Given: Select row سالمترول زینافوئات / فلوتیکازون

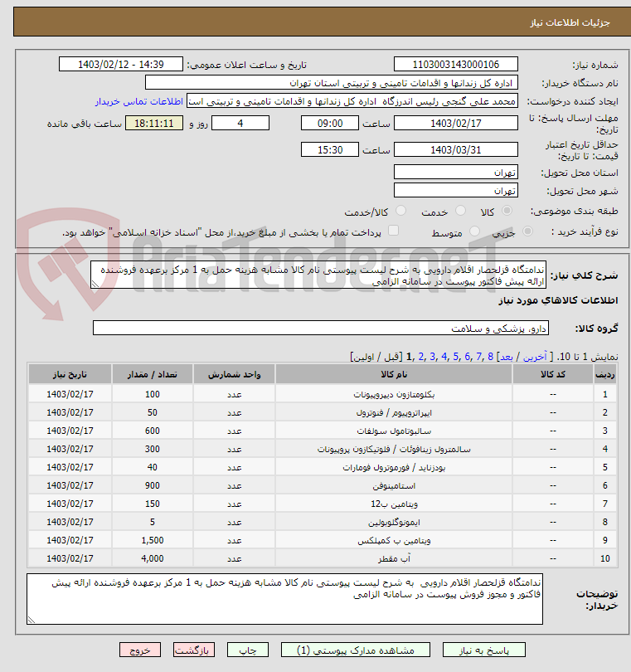Looking at the screenshot, I should [323, 449].
